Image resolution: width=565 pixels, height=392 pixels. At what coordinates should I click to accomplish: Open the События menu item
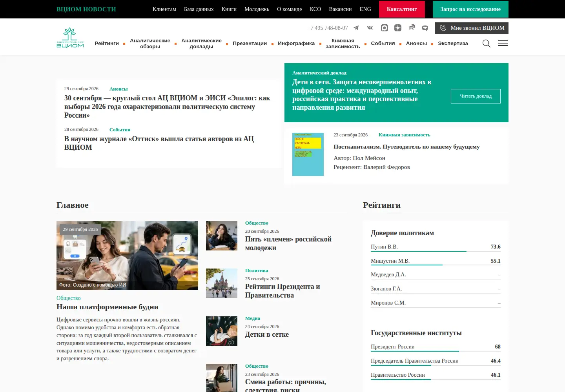pos(383,44)
